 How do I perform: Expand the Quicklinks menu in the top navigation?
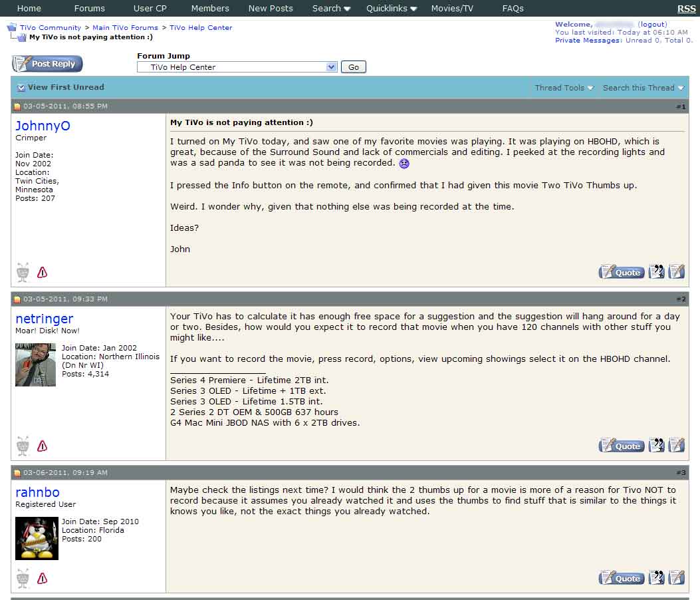tap(392, 9)
